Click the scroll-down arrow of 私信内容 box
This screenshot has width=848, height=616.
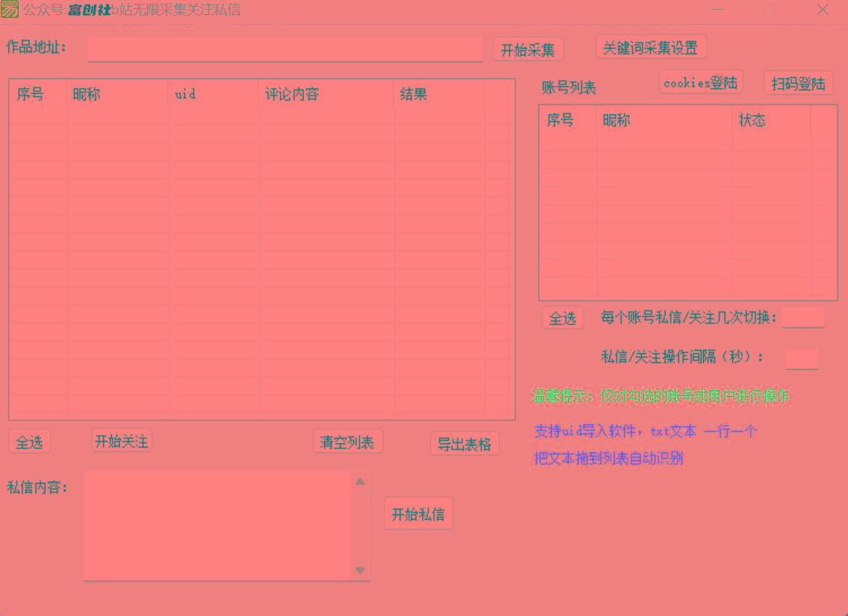point(360,570)
